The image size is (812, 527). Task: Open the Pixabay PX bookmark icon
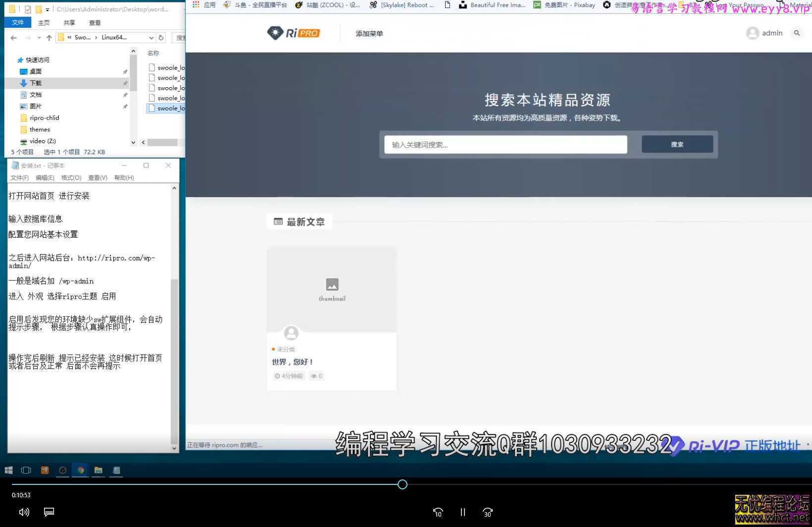[537, 5]
